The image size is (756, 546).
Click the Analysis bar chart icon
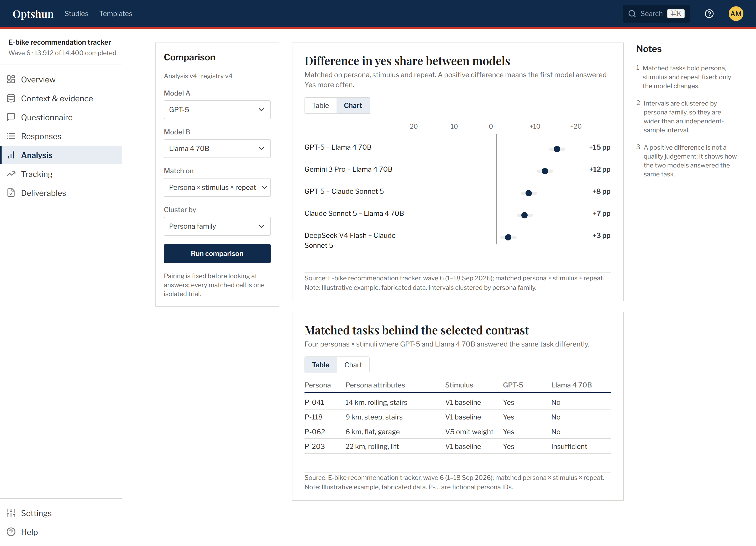(x=11, y=155)
